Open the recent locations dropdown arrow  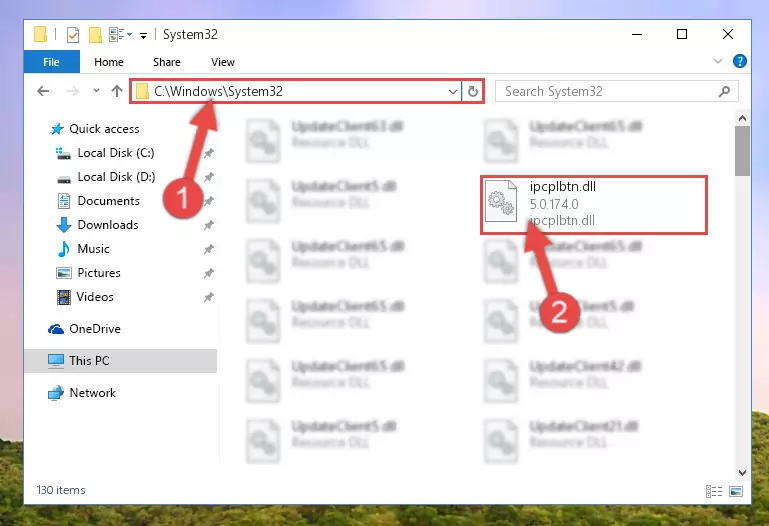(96, 91)
